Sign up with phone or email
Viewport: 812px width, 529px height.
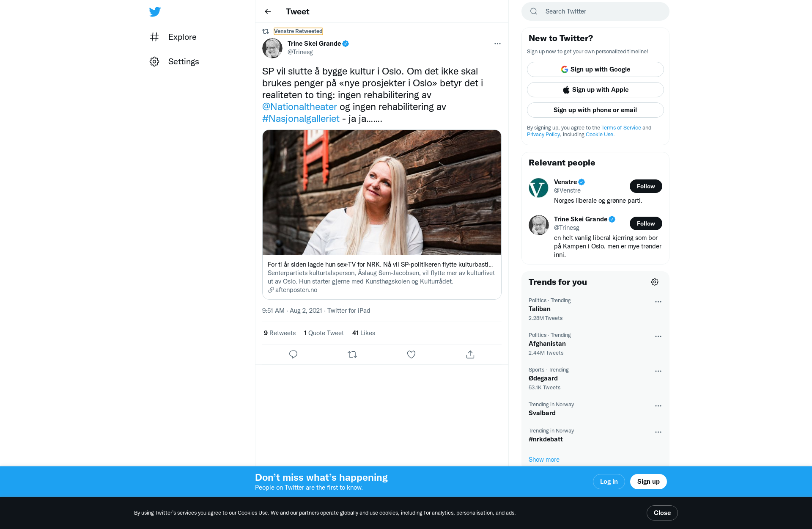(595, 110)
